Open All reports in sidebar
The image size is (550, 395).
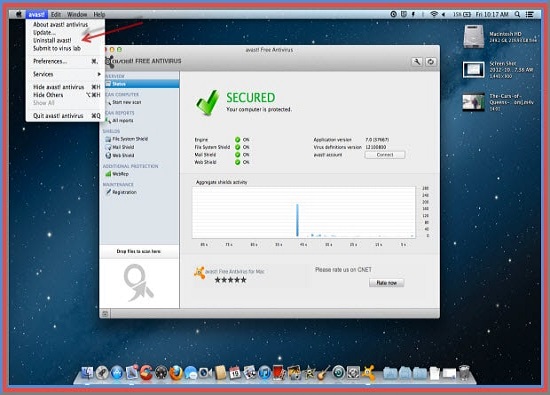(123, 121)
